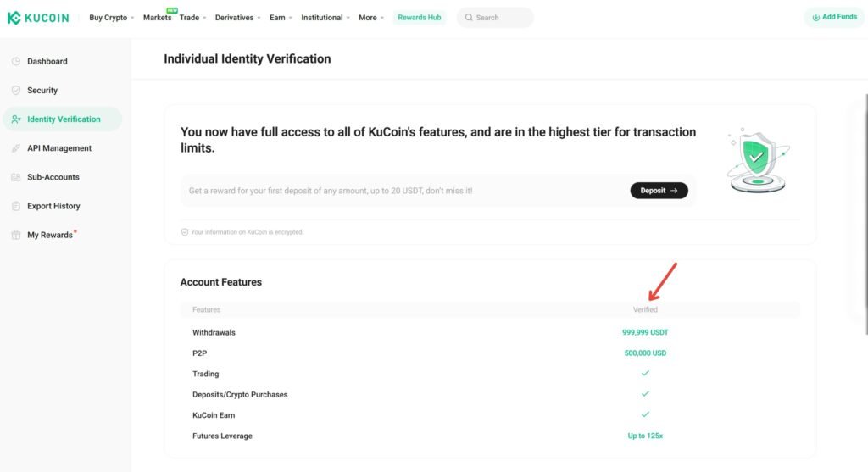
Task: Click the Sub-Accounts sidebar icon
Action: point(16,177)
